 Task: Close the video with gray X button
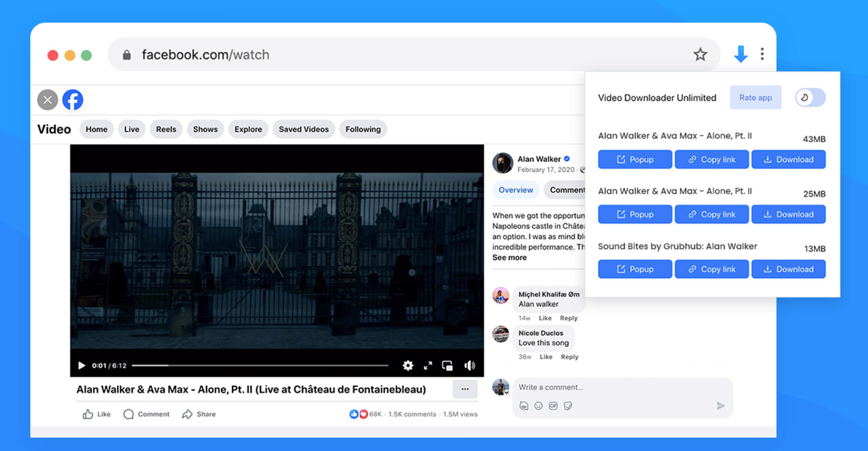click(48, 100)
